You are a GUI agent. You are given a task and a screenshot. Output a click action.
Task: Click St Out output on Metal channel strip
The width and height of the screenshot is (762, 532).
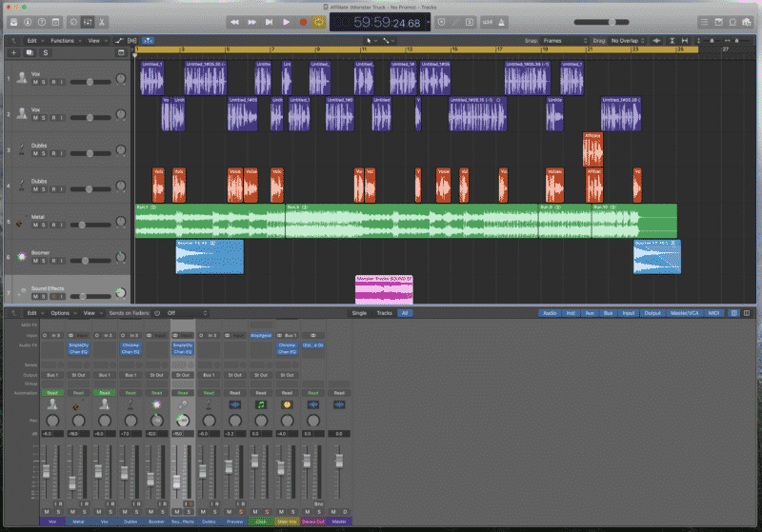(x=78, y=375)
